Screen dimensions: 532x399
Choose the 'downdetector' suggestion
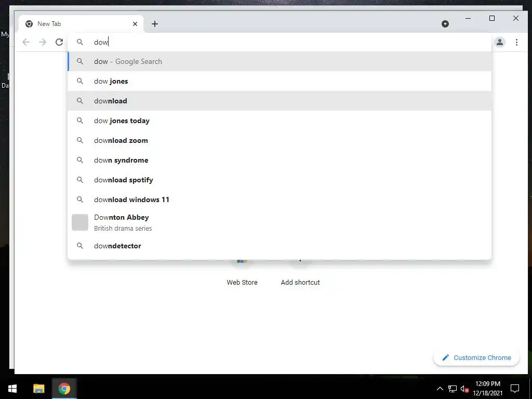280,246
